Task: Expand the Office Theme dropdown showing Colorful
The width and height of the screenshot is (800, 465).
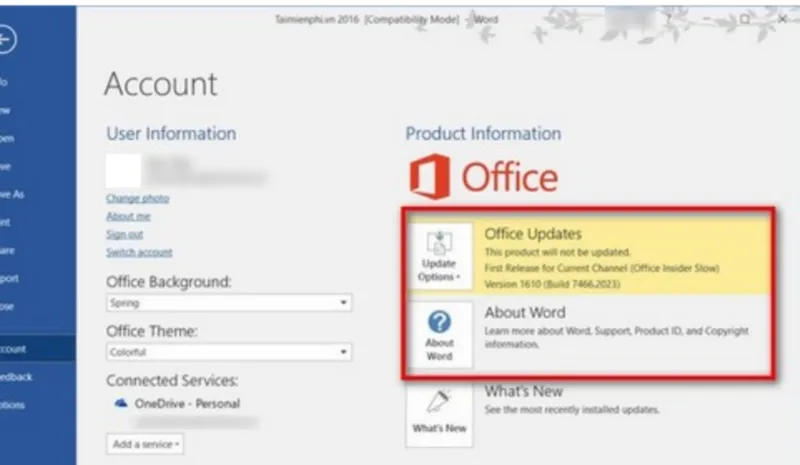Action: [229, 352]
